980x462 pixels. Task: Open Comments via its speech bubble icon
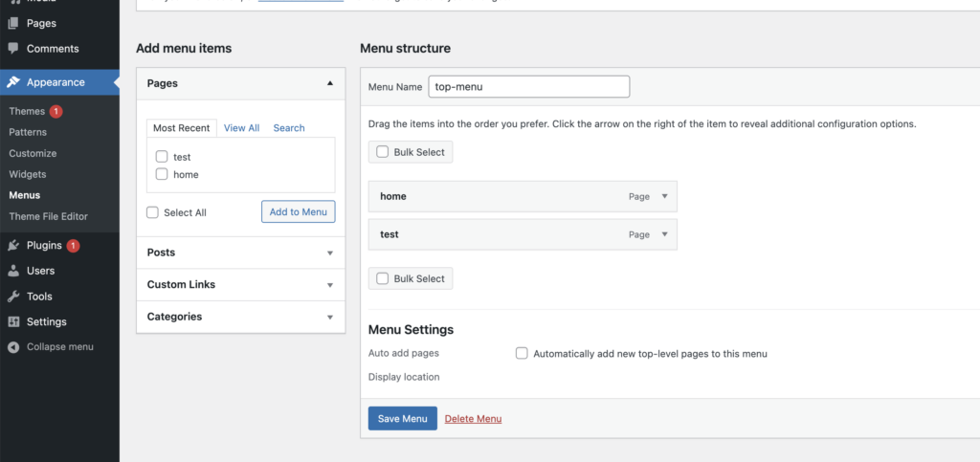13,49
